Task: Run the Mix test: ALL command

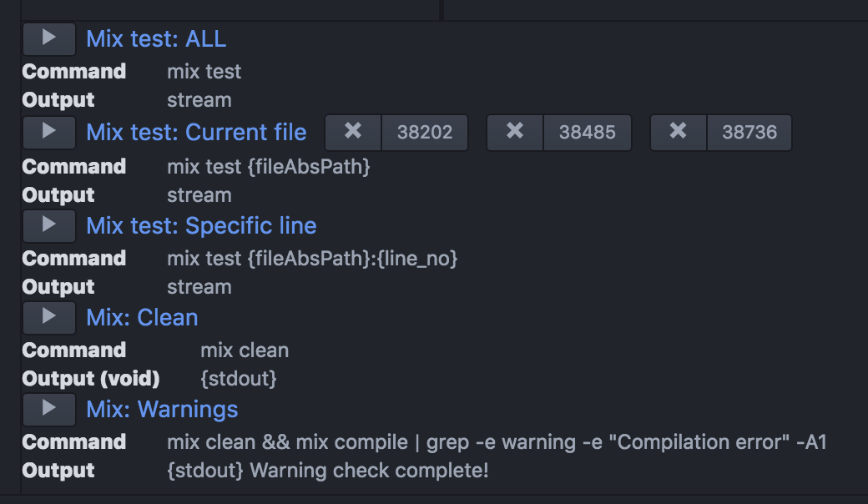Action: tap(49, 38)
